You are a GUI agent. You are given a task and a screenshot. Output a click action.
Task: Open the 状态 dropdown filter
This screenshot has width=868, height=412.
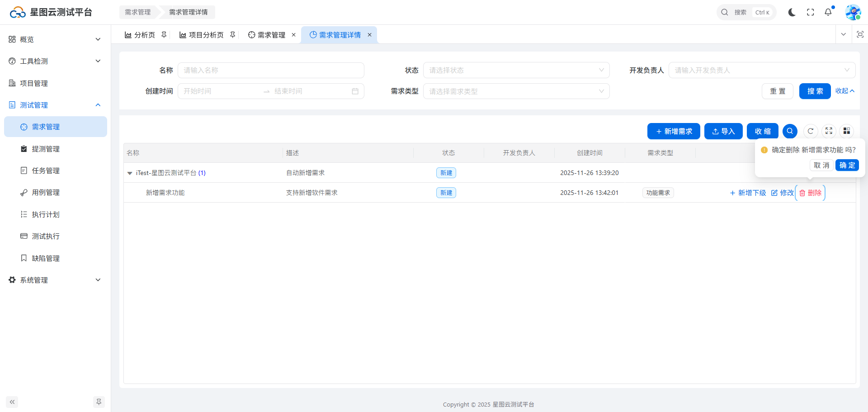(x=516, y=70)
